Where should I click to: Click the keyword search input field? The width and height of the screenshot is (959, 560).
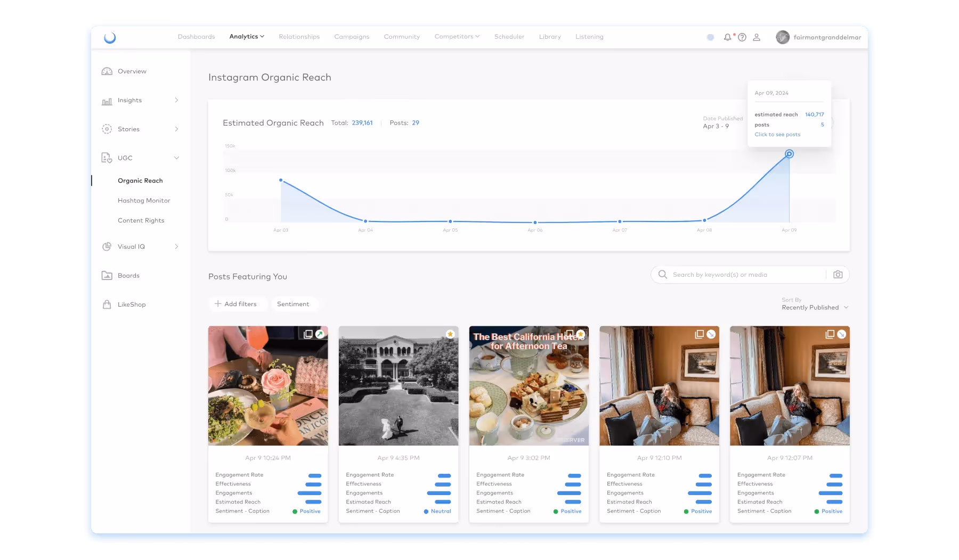tap(741, 275)
